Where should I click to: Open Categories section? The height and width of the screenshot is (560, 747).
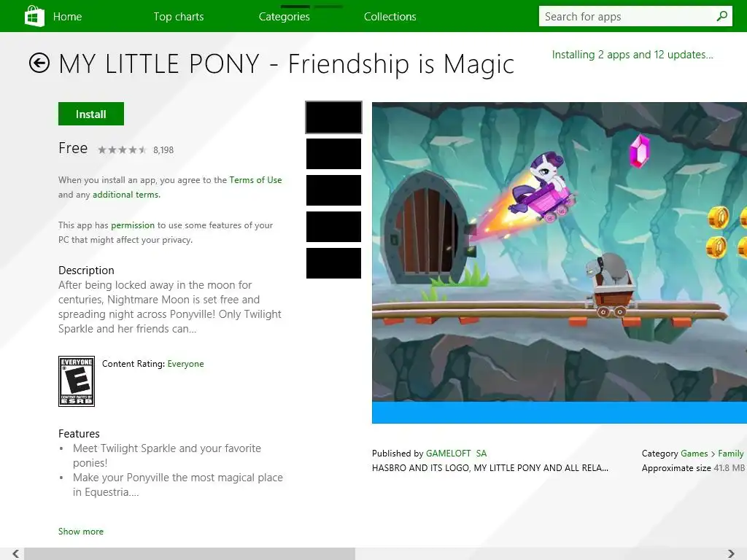click(285, 17)
